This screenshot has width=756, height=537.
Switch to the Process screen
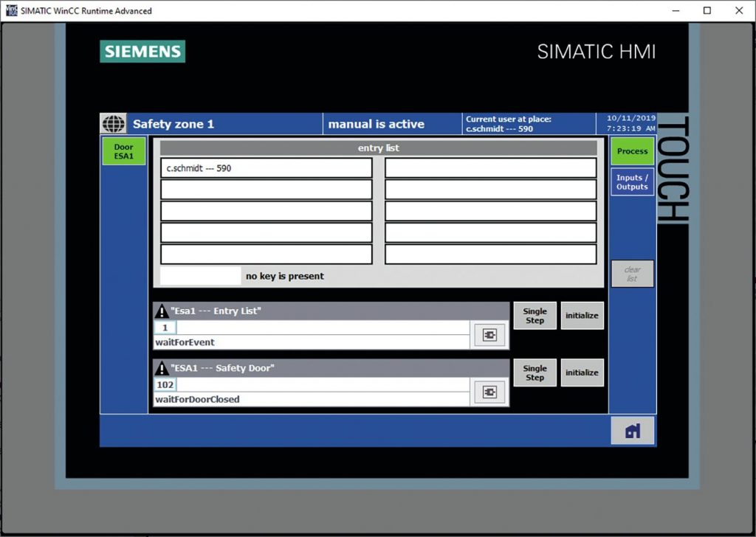(632, 151)
